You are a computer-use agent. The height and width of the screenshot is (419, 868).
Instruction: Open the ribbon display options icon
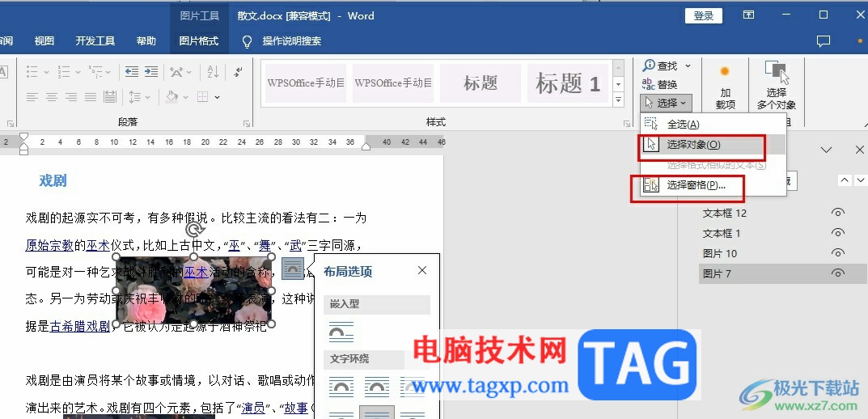coord(748,15)
